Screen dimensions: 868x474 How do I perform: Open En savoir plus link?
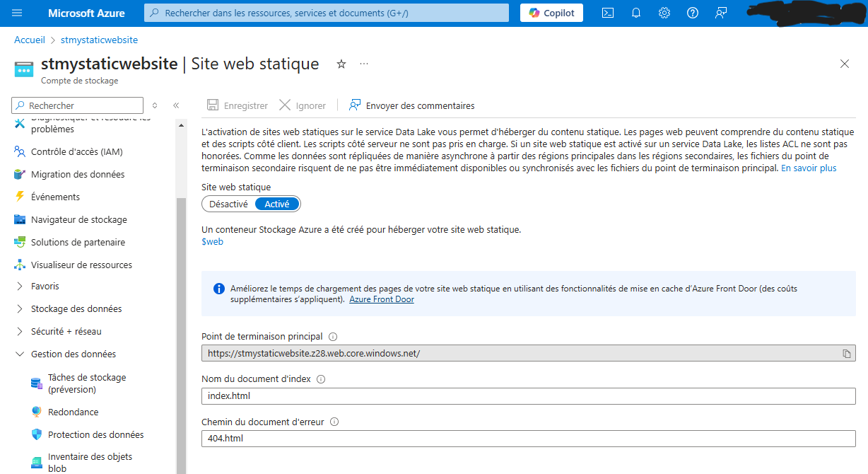[x=809, y=168]
